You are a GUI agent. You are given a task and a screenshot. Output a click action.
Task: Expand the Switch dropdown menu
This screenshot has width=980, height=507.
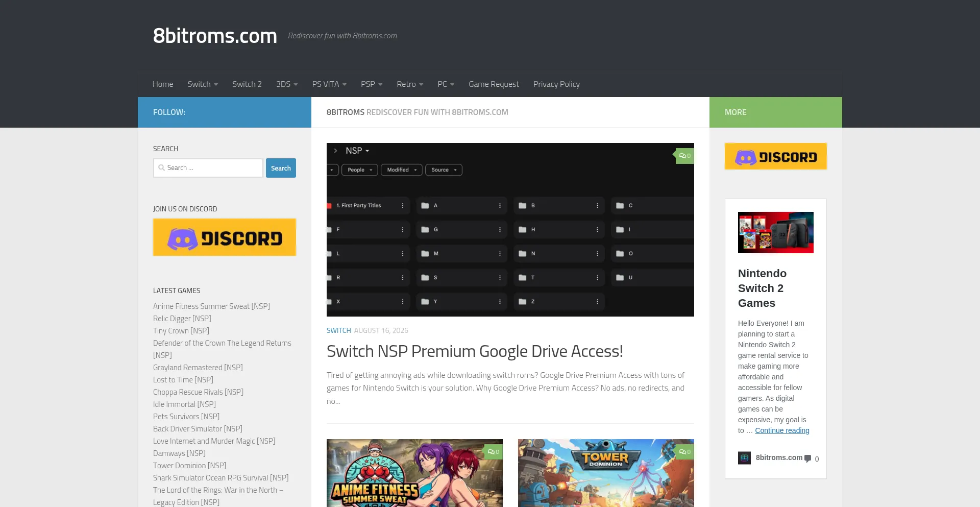pyautogui.click(x=203, y=84)
